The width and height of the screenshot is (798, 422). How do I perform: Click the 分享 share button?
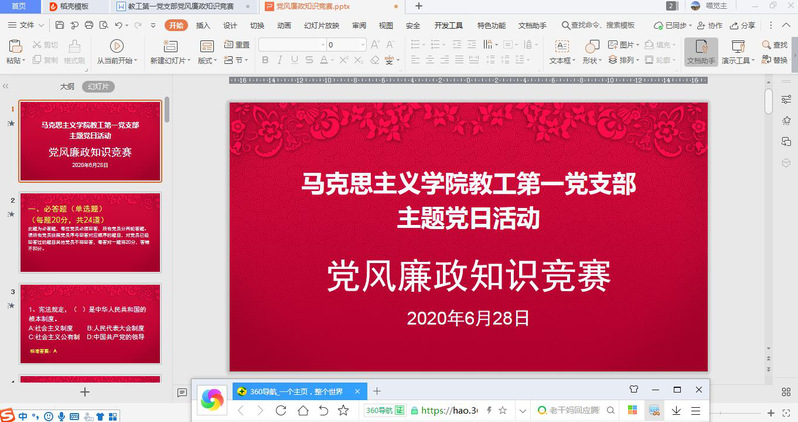click(x=743, y=25)
